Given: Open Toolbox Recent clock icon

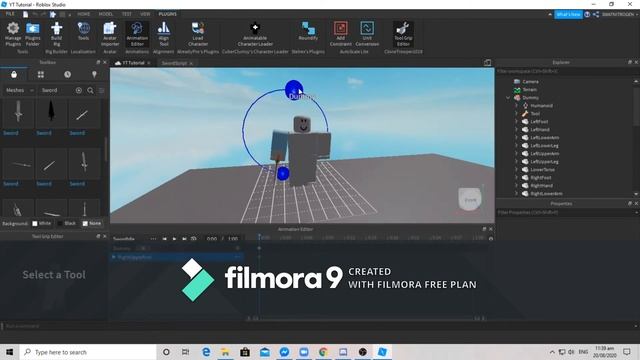Looking at the screenshot, I should (67, 75).
